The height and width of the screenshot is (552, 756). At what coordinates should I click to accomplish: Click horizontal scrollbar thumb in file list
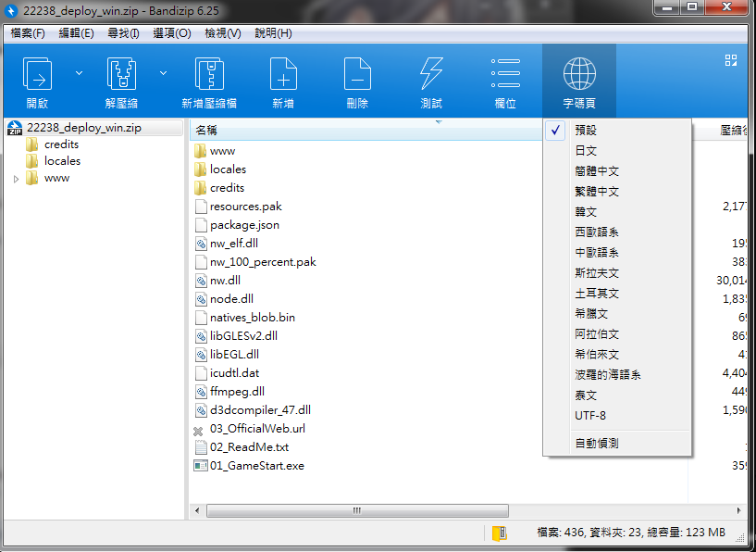(357, 510)
